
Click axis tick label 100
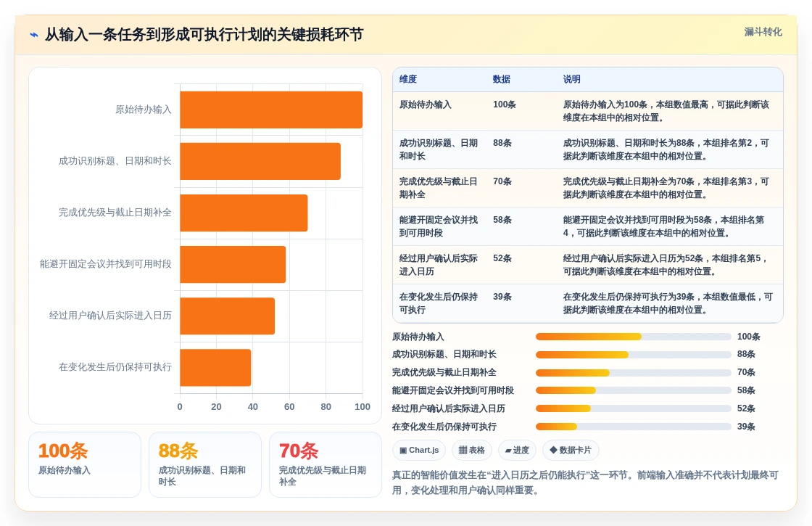362,407
